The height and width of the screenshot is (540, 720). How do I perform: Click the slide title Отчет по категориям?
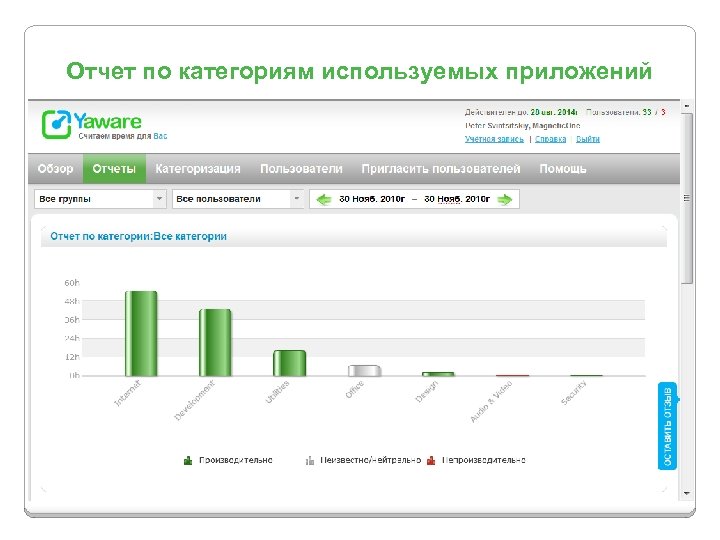tap(359, 72)
